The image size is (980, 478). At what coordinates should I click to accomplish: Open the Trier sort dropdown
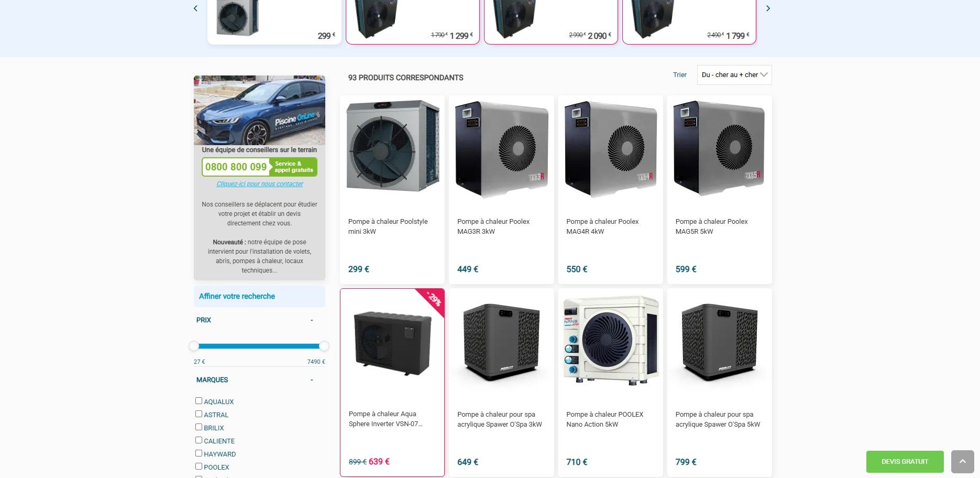click(x=734, y=75)
